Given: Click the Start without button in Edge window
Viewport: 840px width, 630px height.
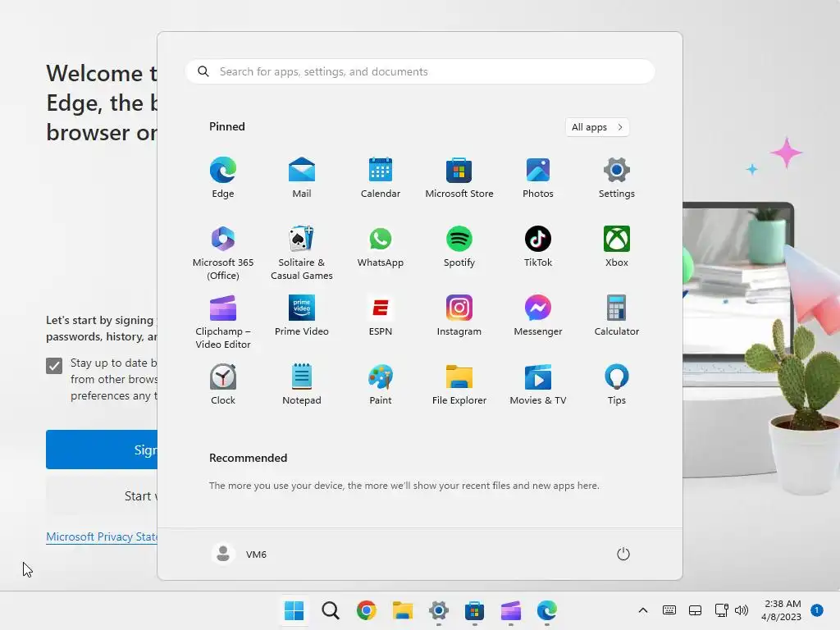Looking at the screenshot, I should [x=102, y=496].
